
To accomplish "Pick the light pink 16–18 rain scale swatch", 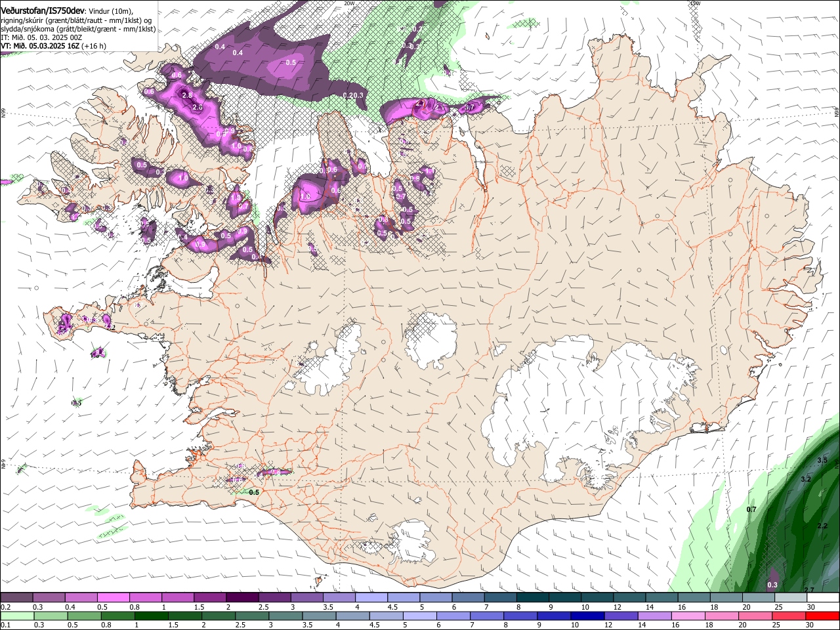I will coord(688,616).
